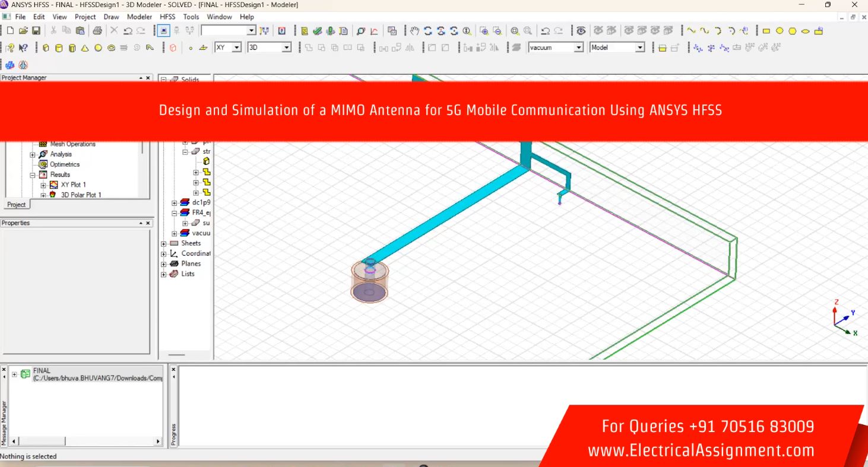
Task: Expand the Sheets node in model tree
Action: (164, 243)
